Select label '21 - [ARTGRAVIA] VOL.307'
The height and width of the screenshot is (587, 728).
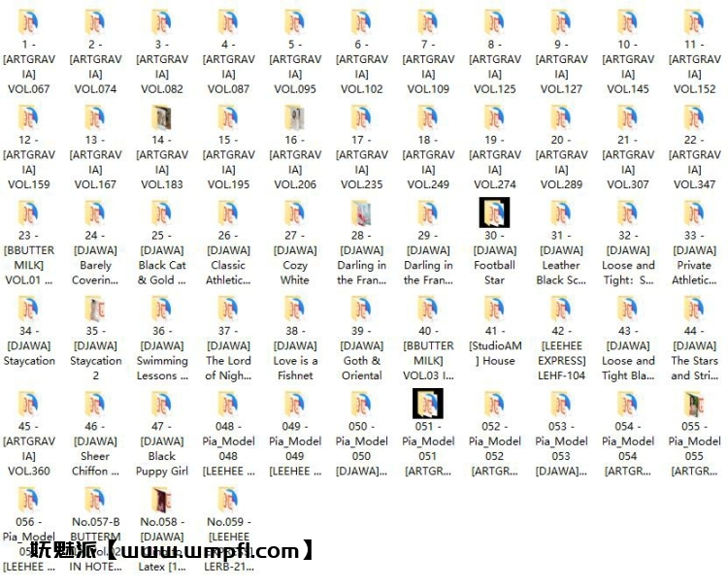[x=628, y=162]
